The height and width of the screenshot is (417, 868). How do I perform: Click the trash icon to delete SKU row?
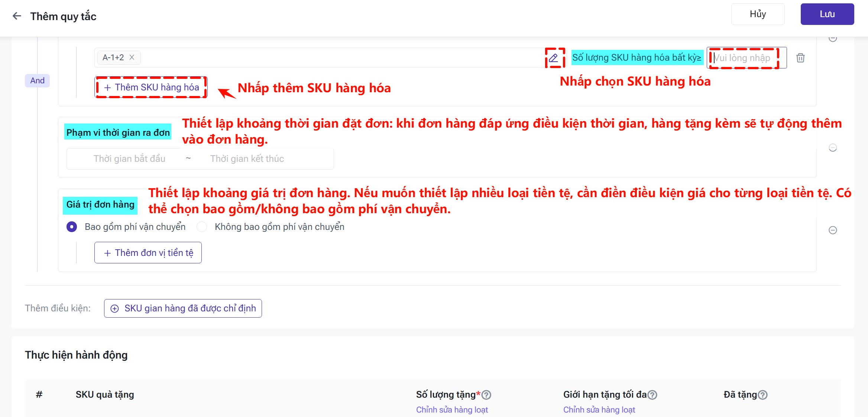pos(800,58)
